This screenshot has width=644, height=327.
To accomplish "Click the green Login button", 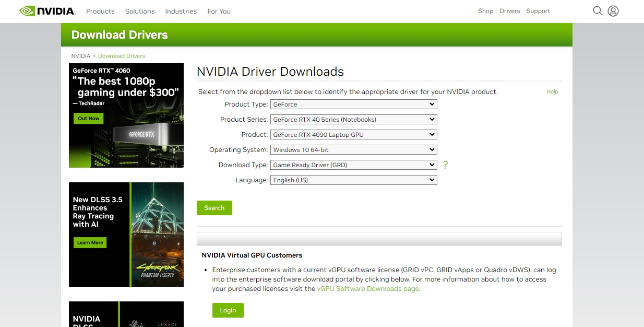I will click(x=228, y=310).
